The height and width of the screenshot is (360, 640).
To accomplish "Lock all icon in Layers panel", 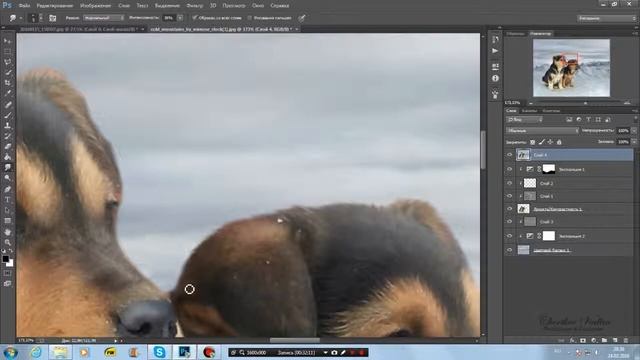I will [x=559, y=142].
